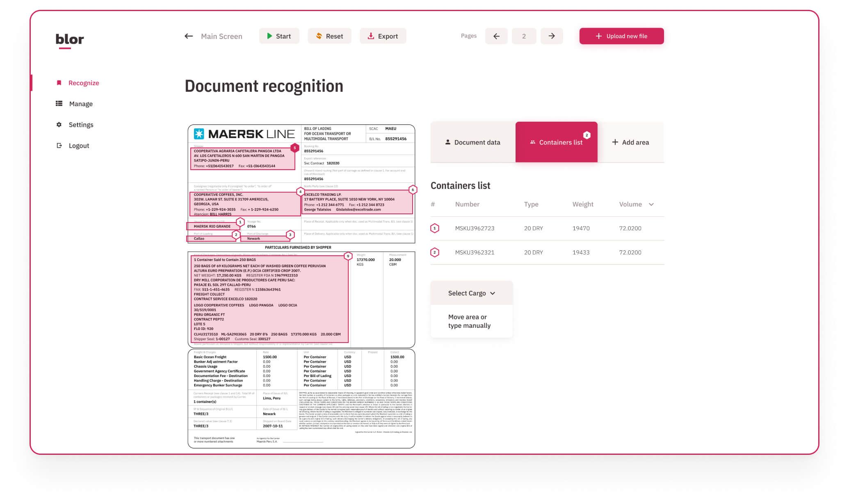Click the Export icon
Screen dimensions: 849x504
(370, 36)
